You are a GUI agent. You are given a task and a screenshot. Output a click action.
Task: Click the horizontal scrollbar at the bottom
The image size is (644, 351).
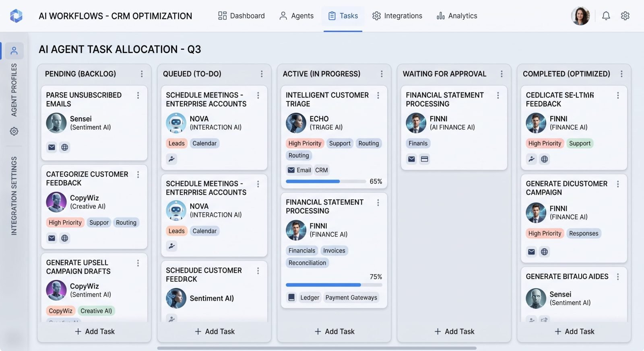point(317,348)
